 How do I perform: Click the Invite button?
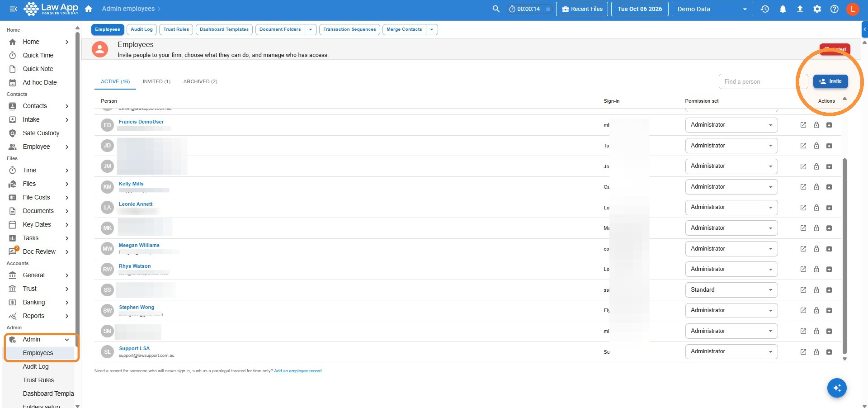click(830, 81)
